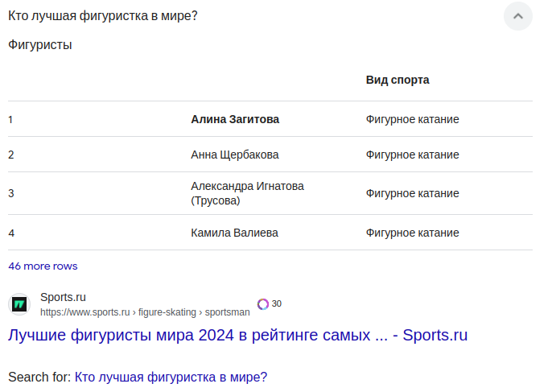This screenshot has height=392, width=552.
Task: Click search link 'Кто лучшая фигуристка в мире?'
Action: (x=171, y=377)
